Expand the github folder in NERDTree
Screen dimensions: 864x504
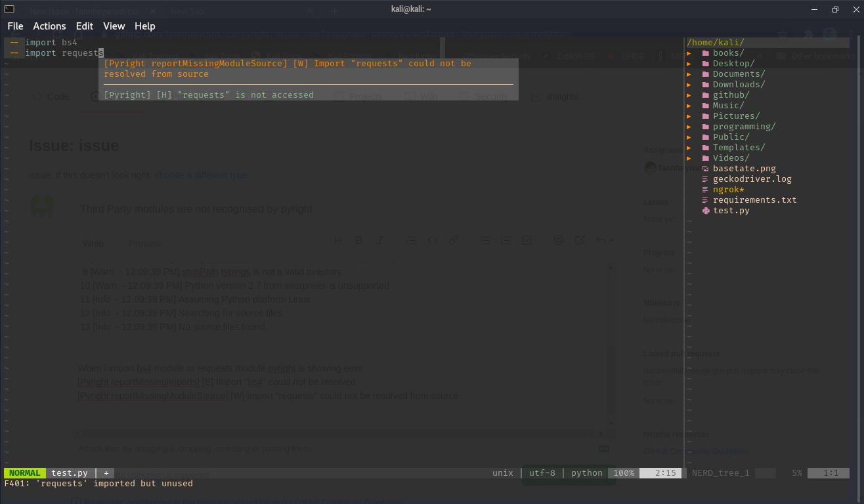click(x=689, y=94)
